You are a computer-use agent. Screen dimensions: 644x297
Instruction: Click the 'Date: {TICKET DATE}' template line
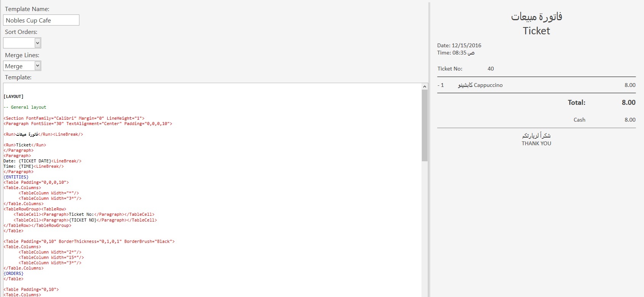(x=27, y=161)
